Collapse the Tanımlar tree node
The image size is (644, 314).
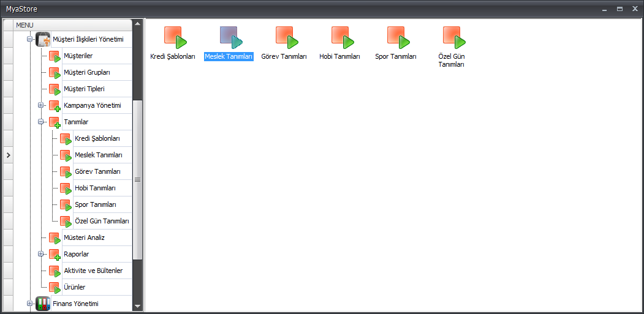click(41, 122)
